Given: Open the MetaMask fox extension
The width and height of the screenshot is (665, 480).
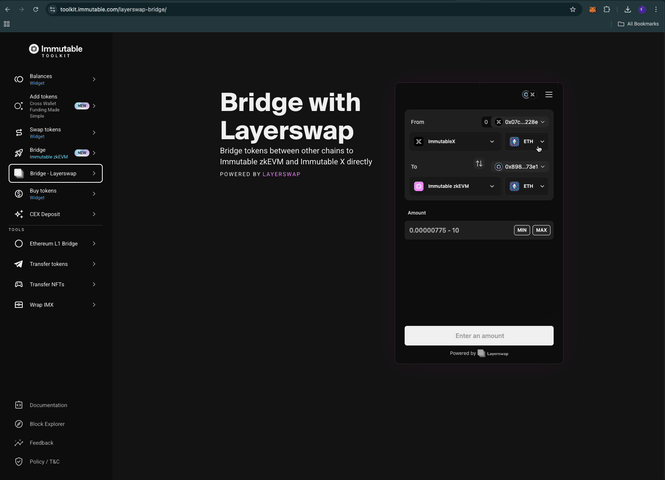Looking at the screenshot, I should (592, 9).
